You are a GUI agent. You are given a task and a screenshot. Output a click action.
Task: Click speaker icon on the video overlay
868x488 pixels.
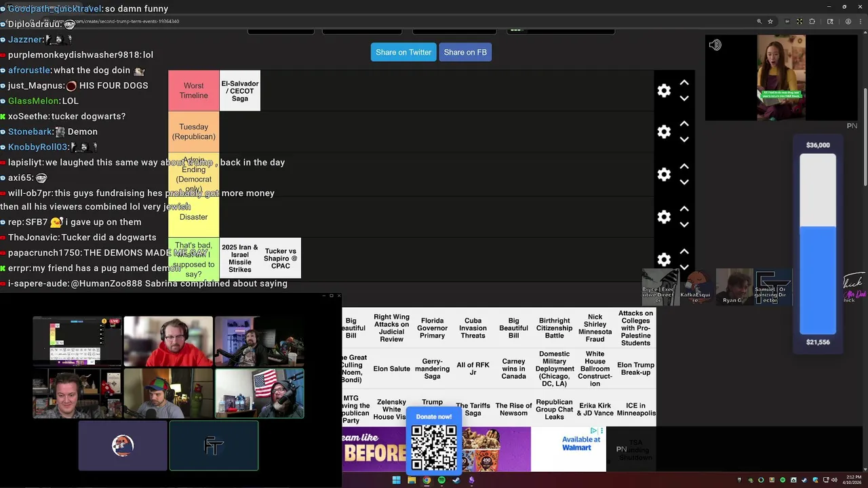715,45
